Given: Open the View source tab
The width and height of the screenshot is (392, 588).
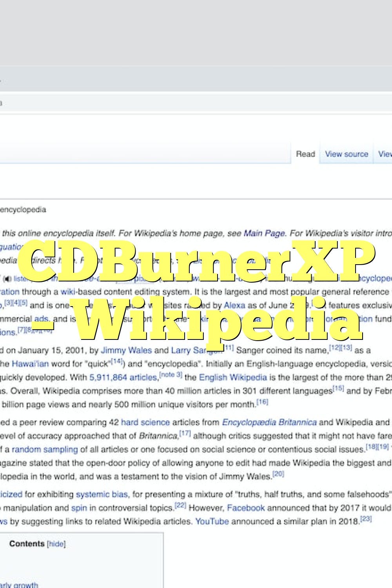Looking at the screenshot, I should coord(347,154).
